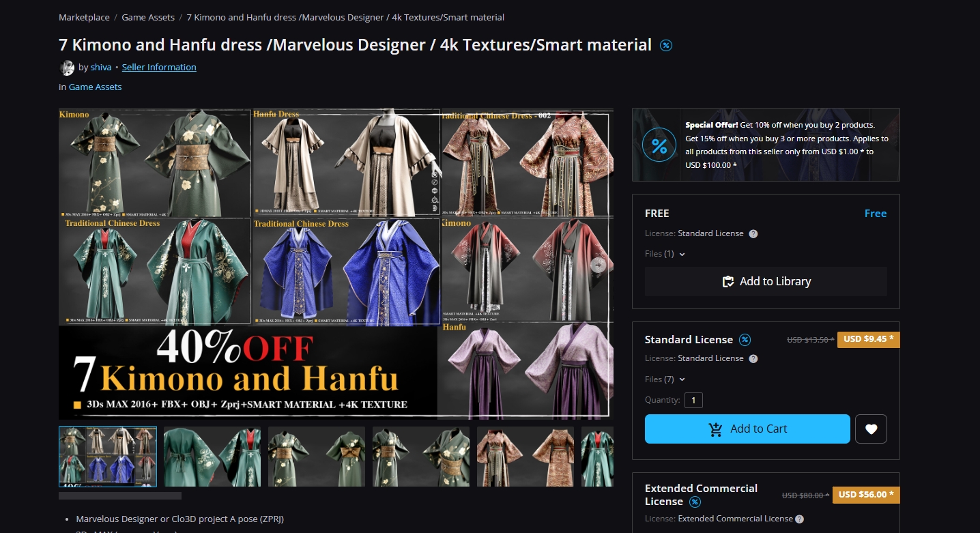Click the struck-through USD $80.00 price
This screenshot has height=533, width=980.
tap(806, 495)
